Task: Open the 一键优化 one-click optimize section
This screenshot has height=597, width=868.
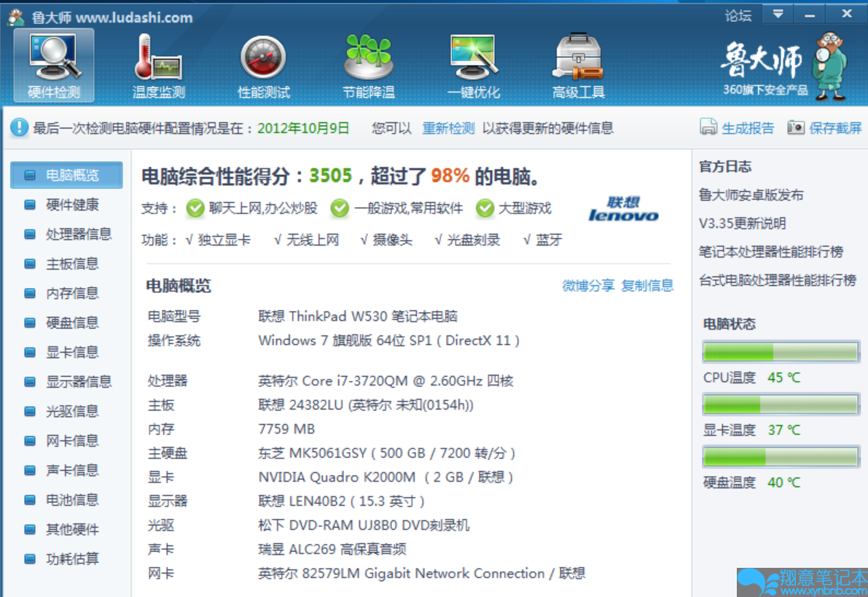Action: click(x=474, y=66)
